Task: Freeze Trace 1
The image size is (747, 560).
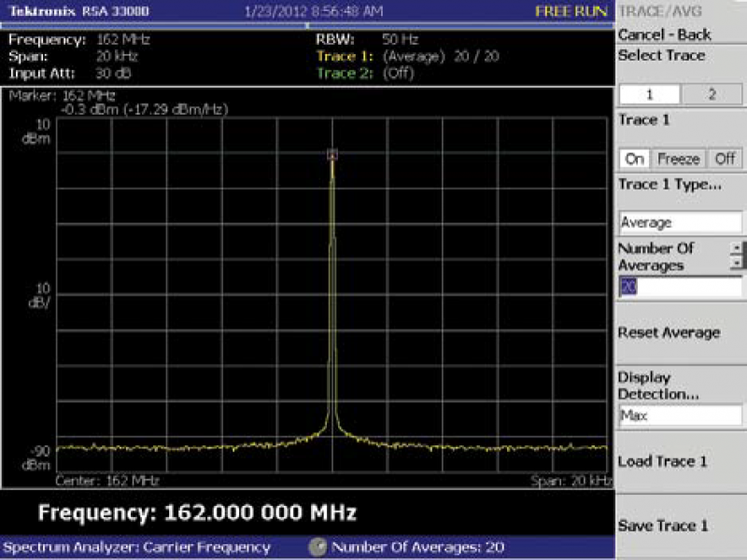Action: [x=678, y=159]
